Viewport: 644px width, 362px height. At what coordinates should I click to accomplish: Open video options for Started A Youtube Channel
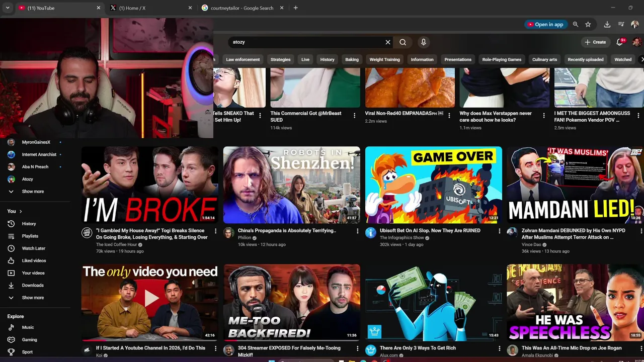[x=216, y=348]
